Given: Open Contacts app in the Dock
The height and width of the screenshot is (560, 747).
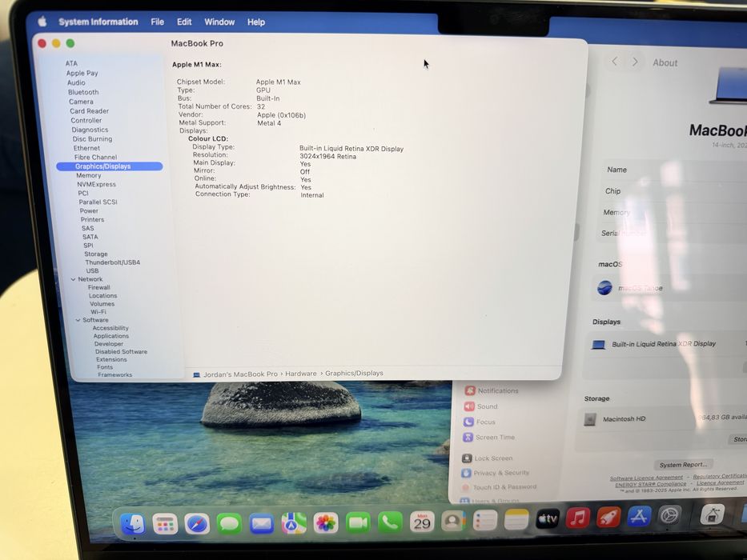Looking at the screenshot, I should 453,522.
